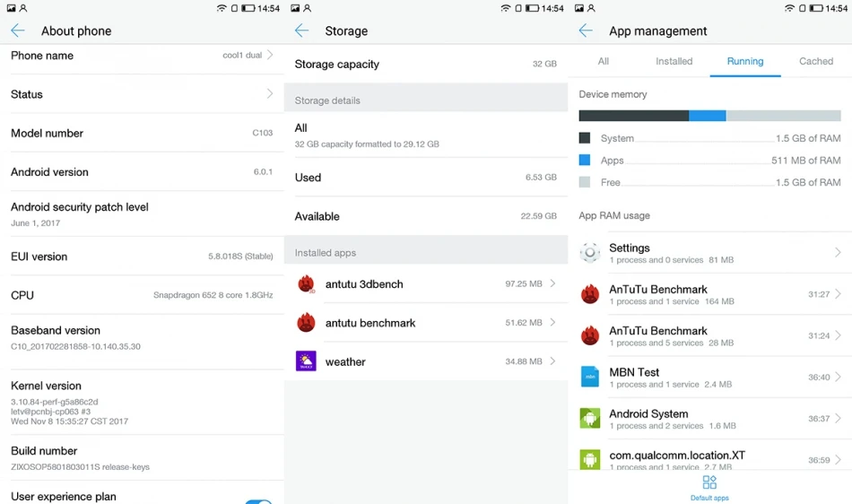Go back from App management screen
The image size is (852, 504).
click(x=586, y=30)
